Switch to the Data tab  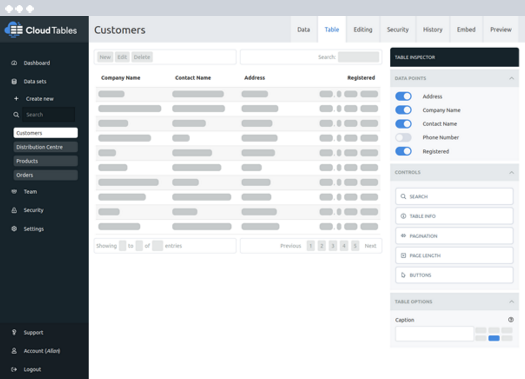pyautogui.click(x=304, y=29)
